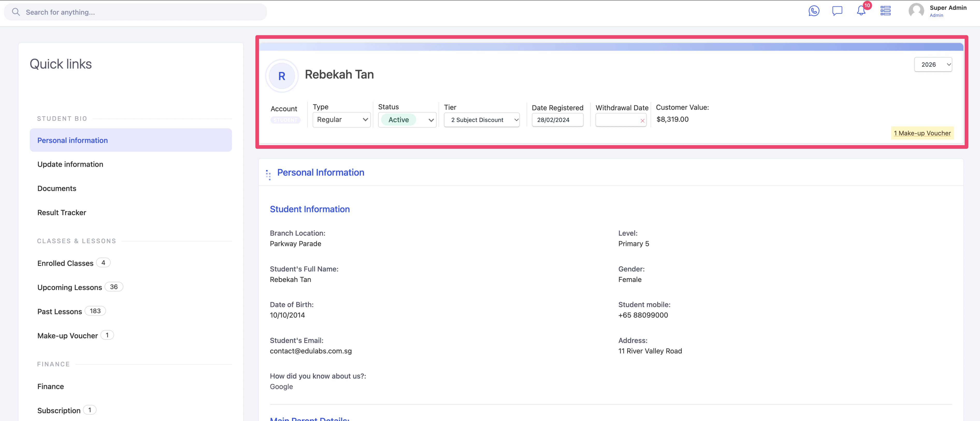Screen dimensions: 980x421
Task: Open the Type Regular dropdown
Action: click(x=341, y=120)
